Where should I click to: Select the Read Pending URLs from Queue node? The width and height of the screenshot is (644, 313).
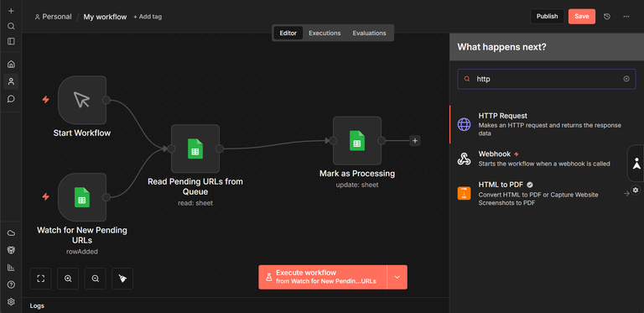point(195,149)
